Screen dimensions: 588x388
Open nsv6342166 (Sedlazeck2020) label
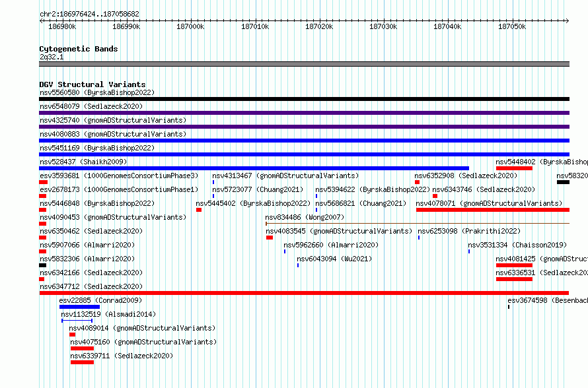point(91,273)
